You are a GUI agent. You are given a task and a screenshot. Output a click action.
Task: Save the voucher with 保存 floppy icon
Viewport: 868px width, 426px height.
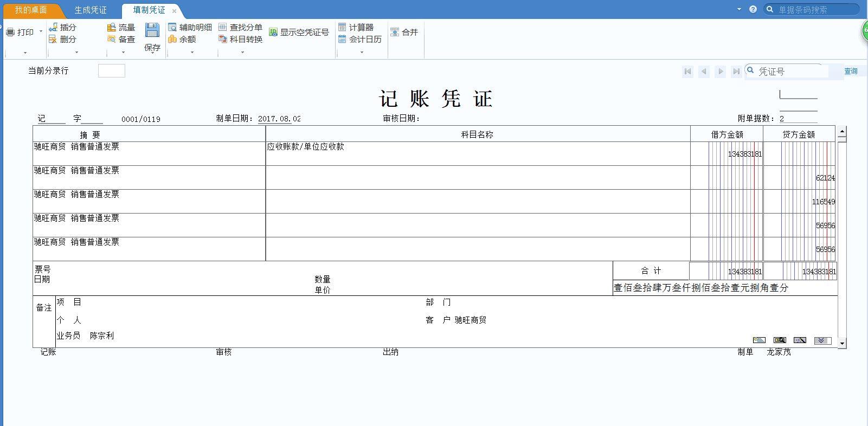pyautogui.click(x=152, y=30)
